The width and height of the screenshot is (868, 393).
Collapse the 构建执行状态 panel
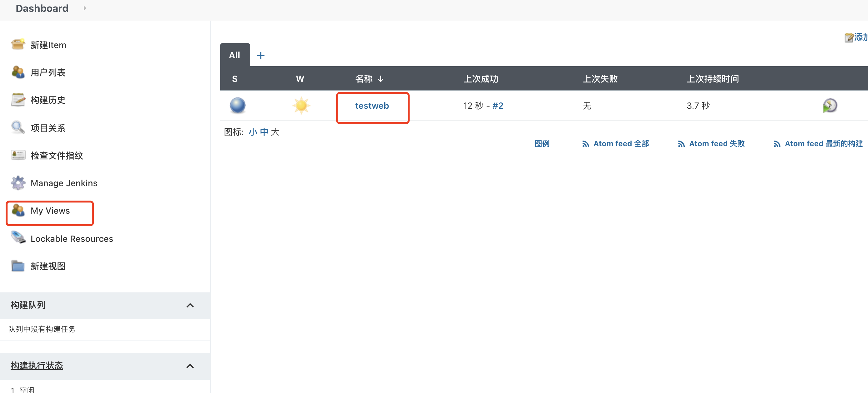(x=190, y=366)
